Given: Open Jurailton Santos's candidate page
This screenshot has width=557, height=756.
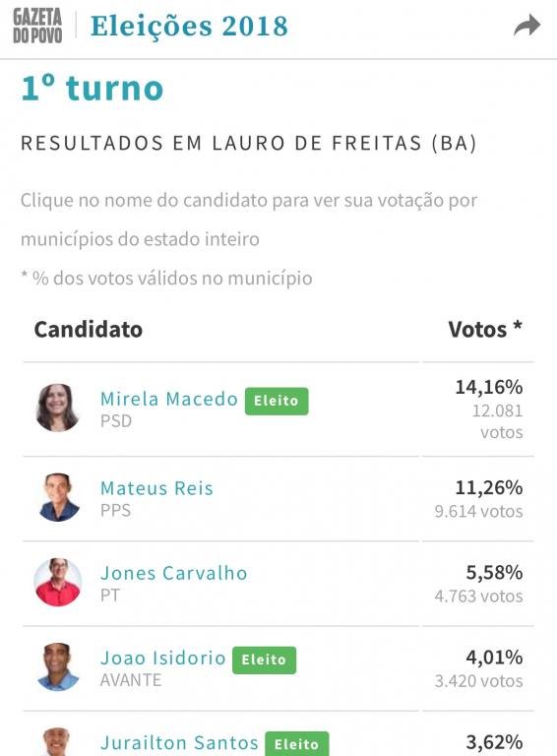Looking at the screenshot, I should pyautogui.click(x=179, y=743).
